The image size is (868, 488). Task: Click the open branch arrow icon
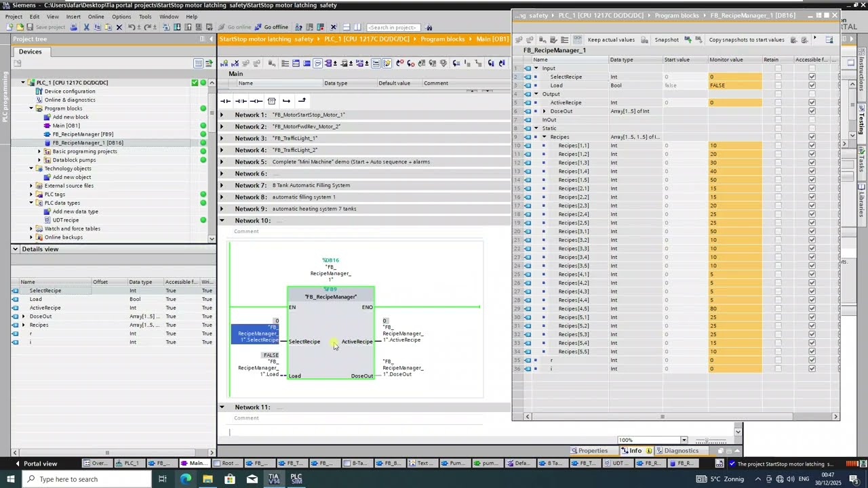[286, 101]
